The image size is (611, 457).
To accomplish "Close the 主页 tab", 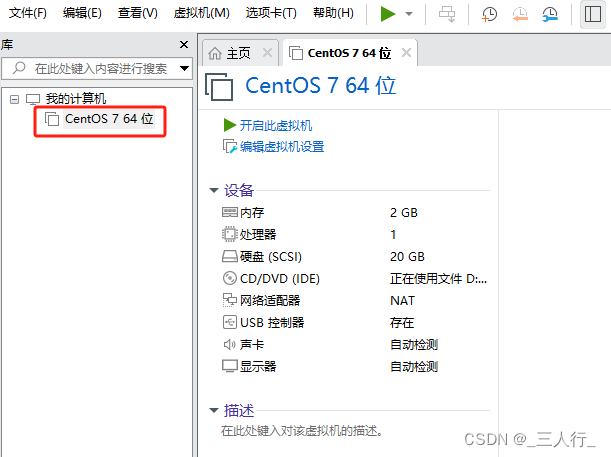I will pos(267,53).
